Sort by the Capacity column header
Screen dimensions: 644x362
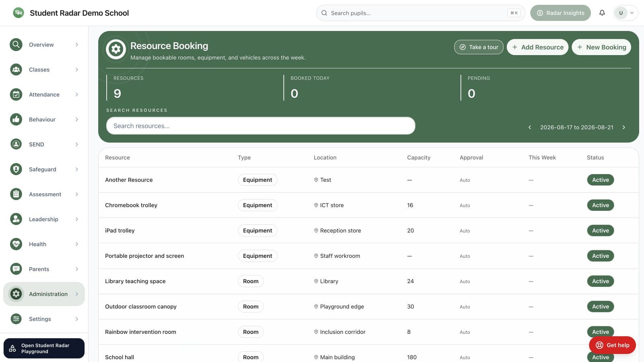(419, 158)
